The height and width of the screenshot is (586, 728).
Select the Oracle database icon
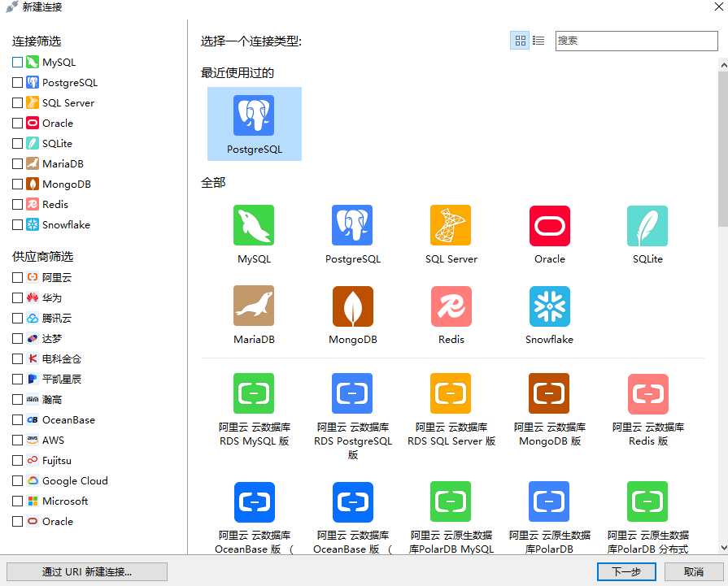point(549,225)
